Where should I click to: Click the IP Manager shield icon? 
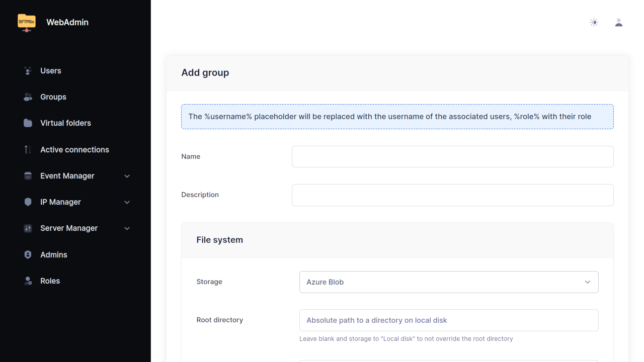pyautogui.click(x=28, y=202)
